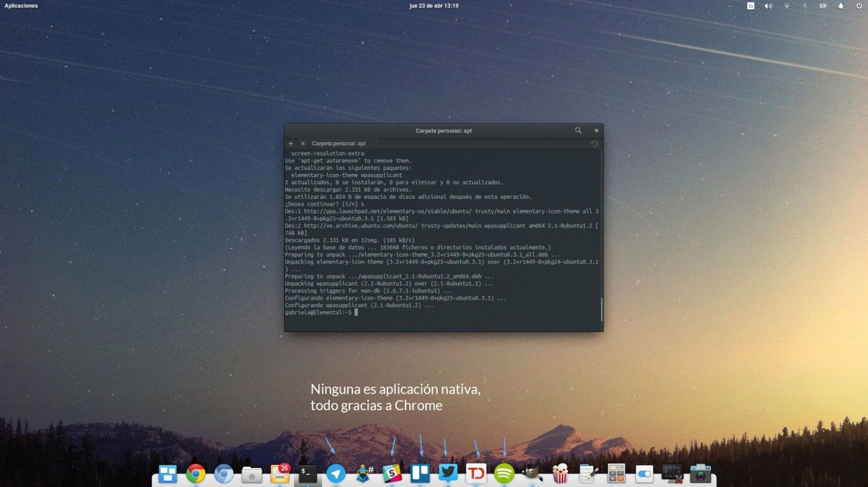Open the power session menu
This screenshot has height=487, width=868.
point(859,6)
